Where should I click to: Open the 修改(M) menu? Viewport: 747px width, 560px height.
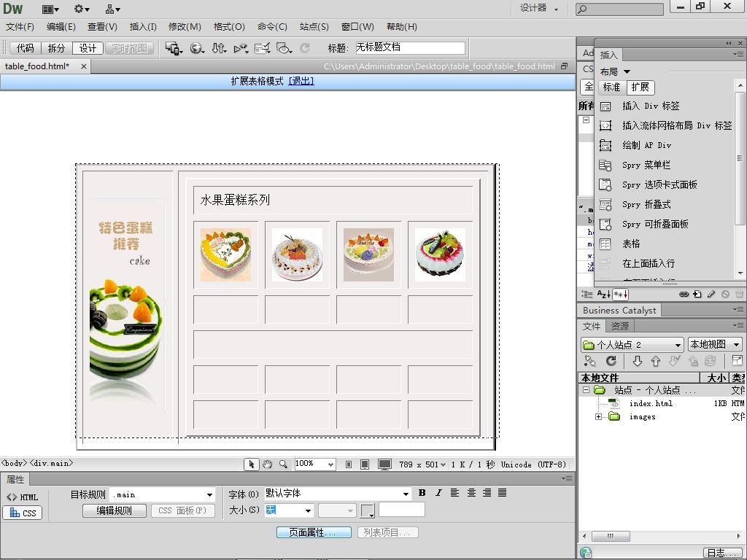(x=185, y=27)
